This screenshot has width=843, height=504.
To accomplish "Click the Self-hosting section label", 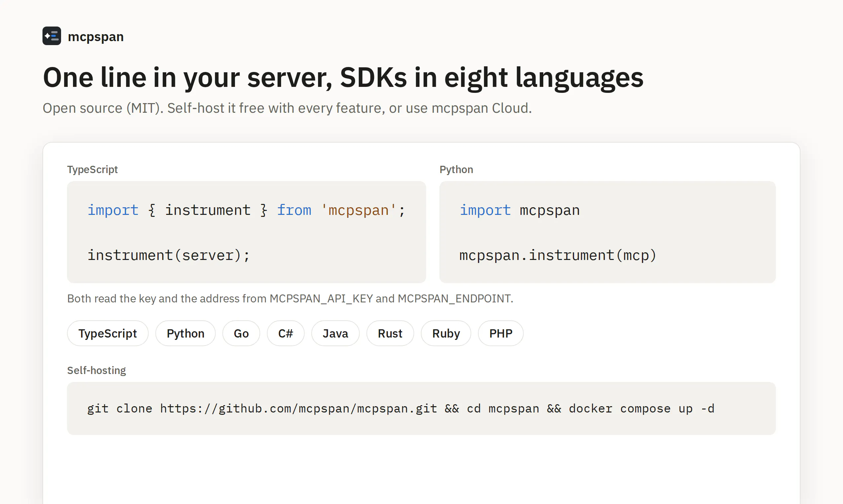I will click(97, 370).
